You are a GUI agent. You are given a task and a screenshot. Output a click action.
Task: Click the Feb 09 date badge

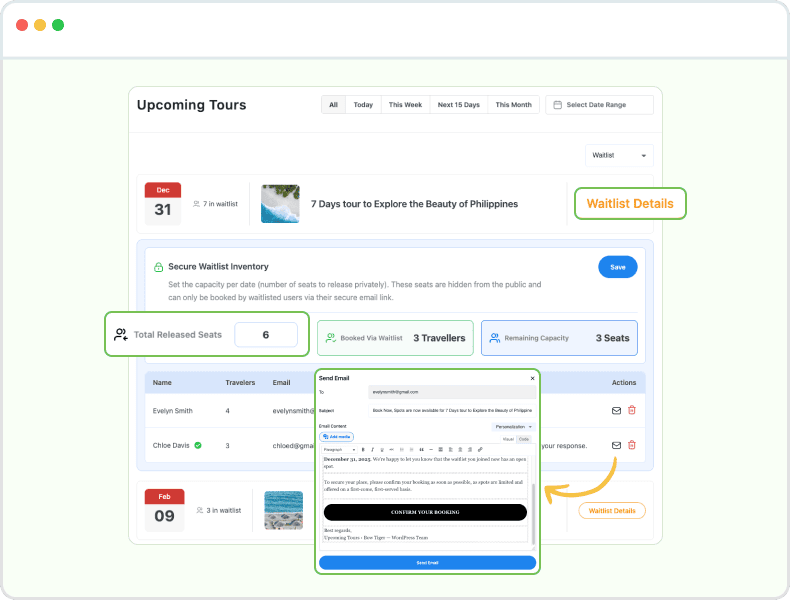point(164,510)
